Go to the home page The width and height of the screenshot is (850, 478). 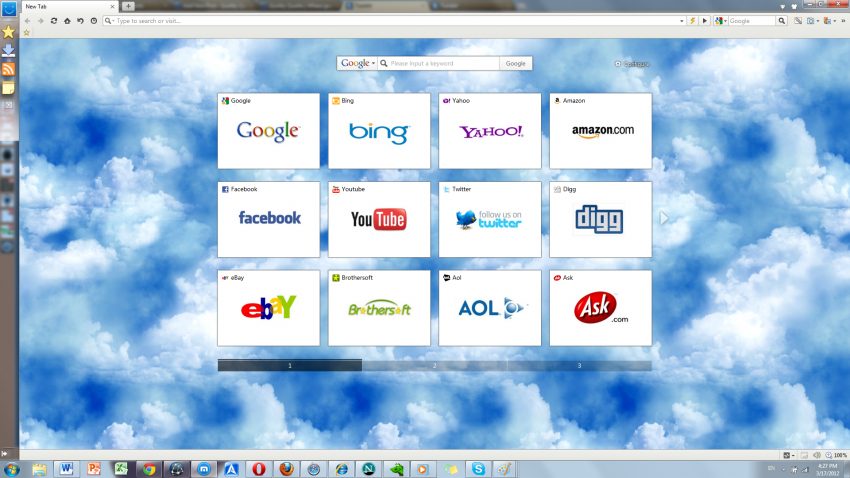67,21
